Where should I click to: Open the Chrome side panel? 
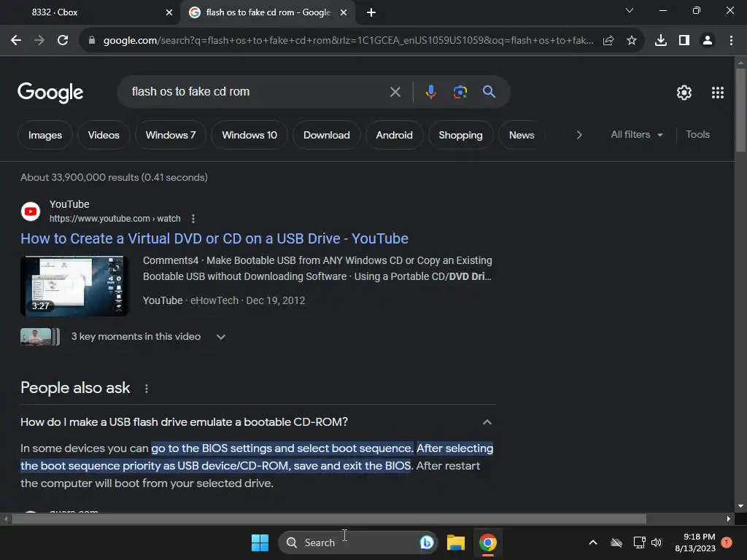click(684, 41)
